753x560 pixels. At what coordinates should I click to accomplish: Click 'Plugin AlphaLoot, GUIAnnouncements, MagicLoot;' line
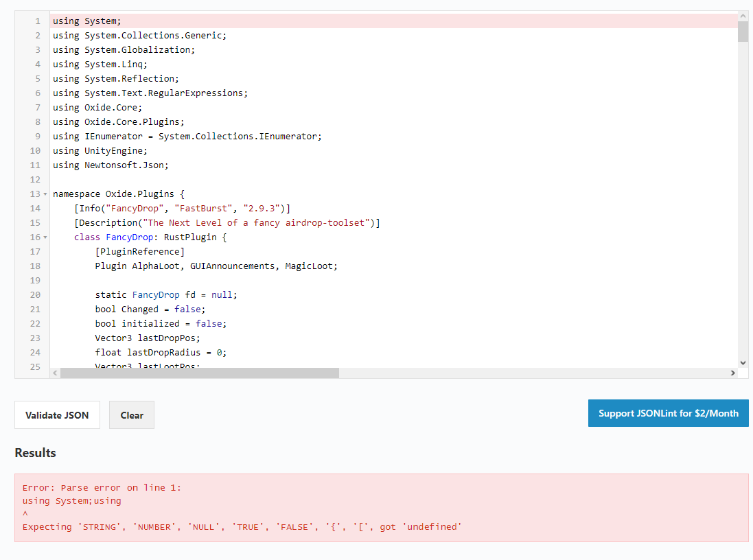pos(216,266)
